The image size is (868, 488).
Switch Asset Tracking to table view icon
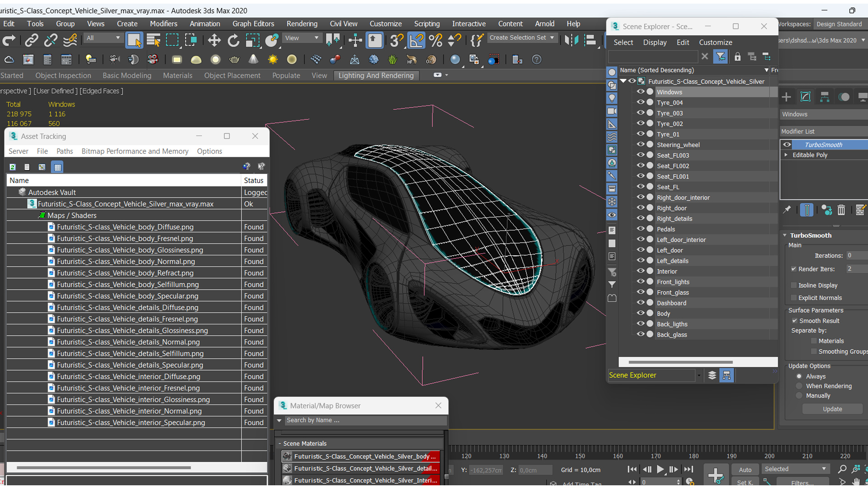[x=57, y=167]
